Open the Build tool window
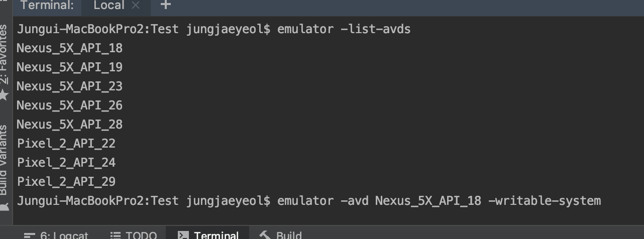The image size is (644, 239). pos(280,234)
